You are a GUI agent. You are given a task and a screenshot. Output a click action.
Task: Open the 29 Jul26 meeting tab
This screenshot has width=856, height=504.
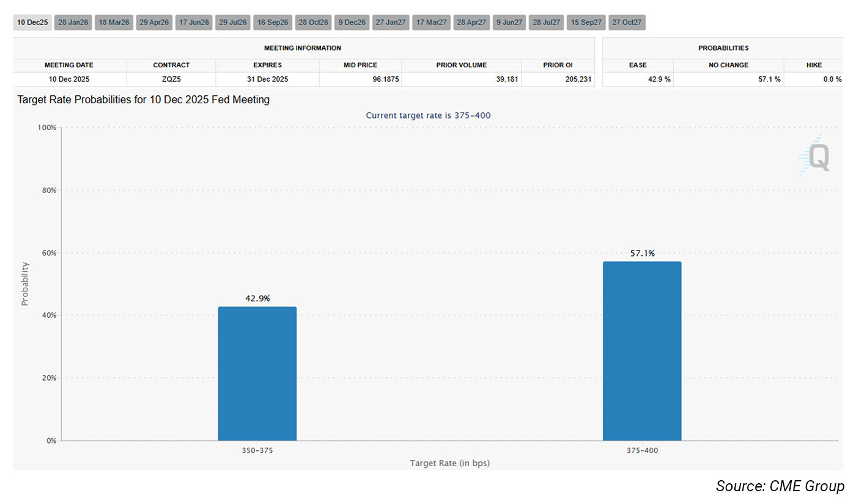233,23
